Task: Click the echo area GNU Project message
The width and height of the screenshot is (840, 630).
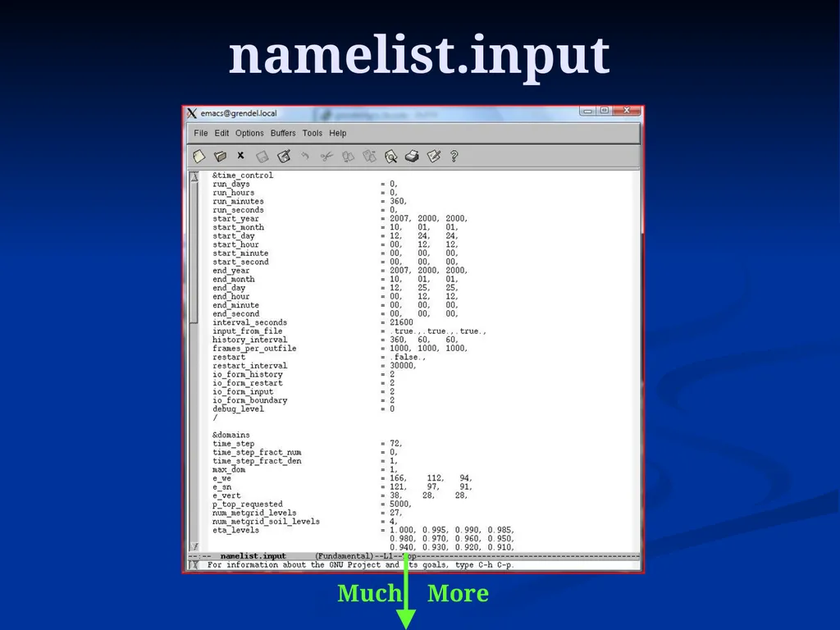Action: [x=361, y=564]
